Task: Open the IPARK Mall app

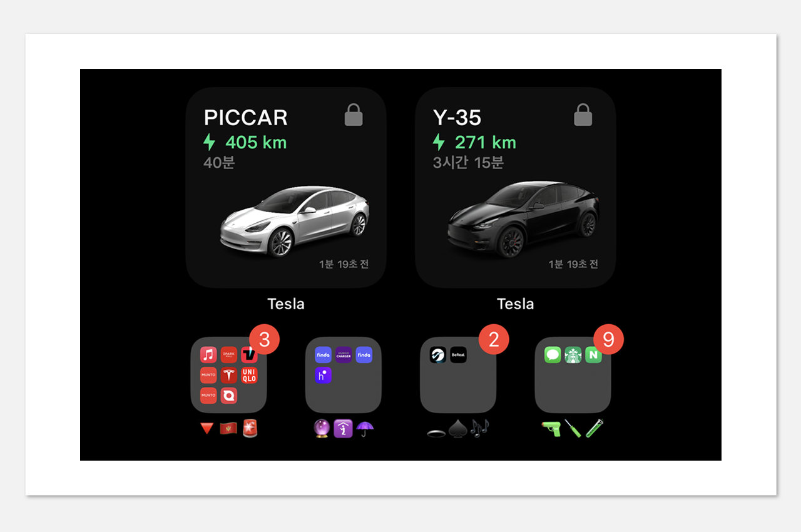Action: pyautogui.click(x=229, y=355)
